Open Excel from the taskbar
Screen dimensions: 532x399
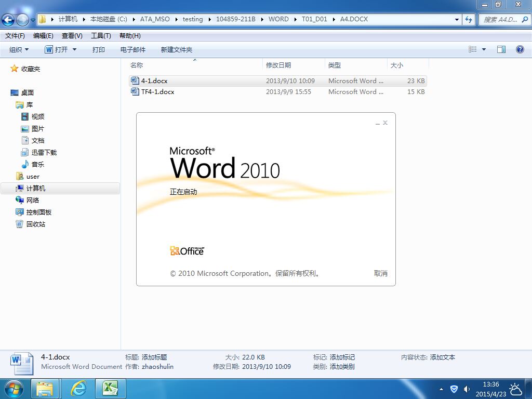pyautogui.click(x=110, y=389)
